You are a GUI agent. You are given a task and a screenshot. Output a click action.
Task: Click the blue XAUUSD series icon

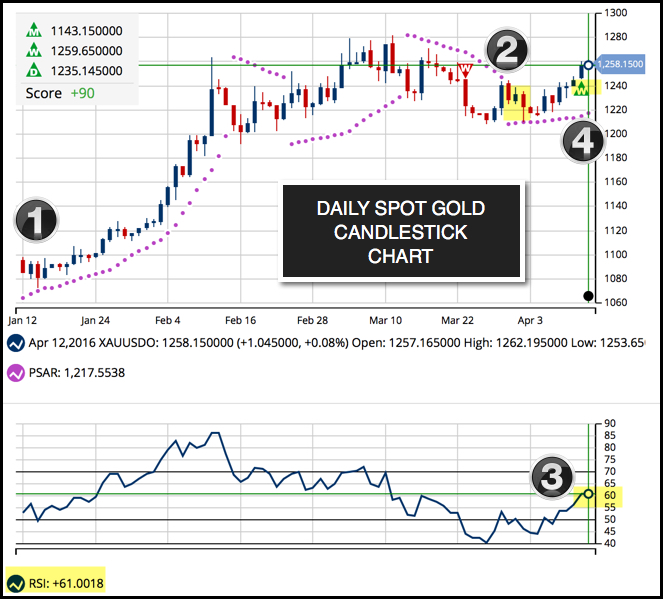tap(16, 342)
